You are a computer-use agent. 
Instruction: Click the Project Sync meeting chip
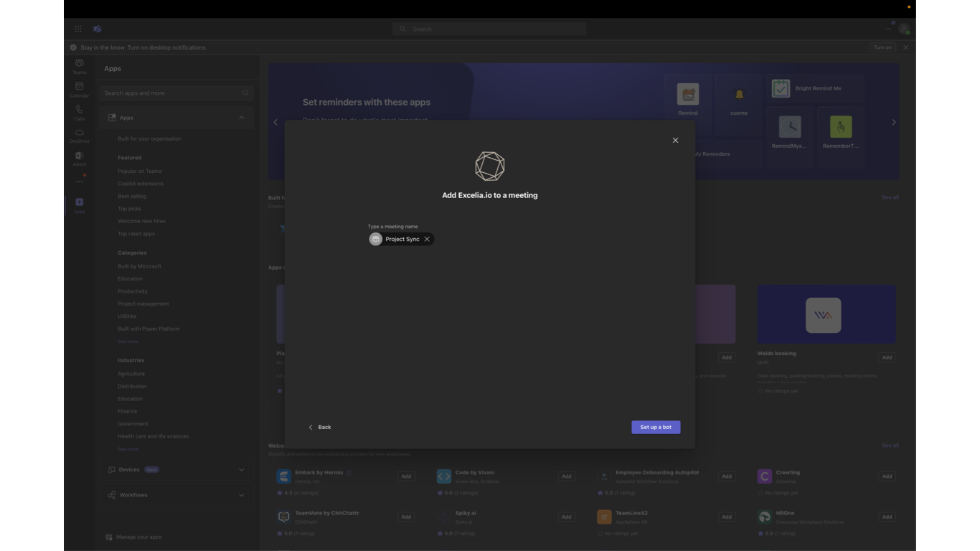tap(401, 239)
